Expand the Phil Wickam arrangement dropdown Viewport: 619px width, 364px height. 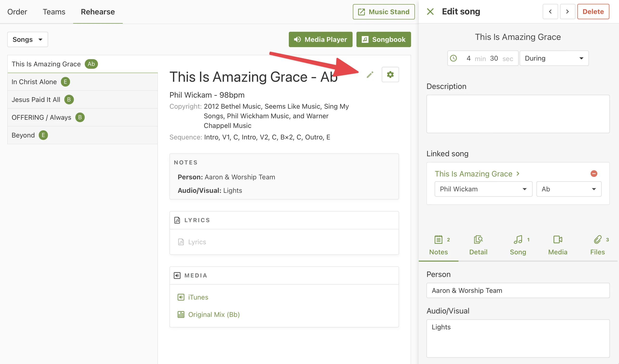[x=483, y=189]
